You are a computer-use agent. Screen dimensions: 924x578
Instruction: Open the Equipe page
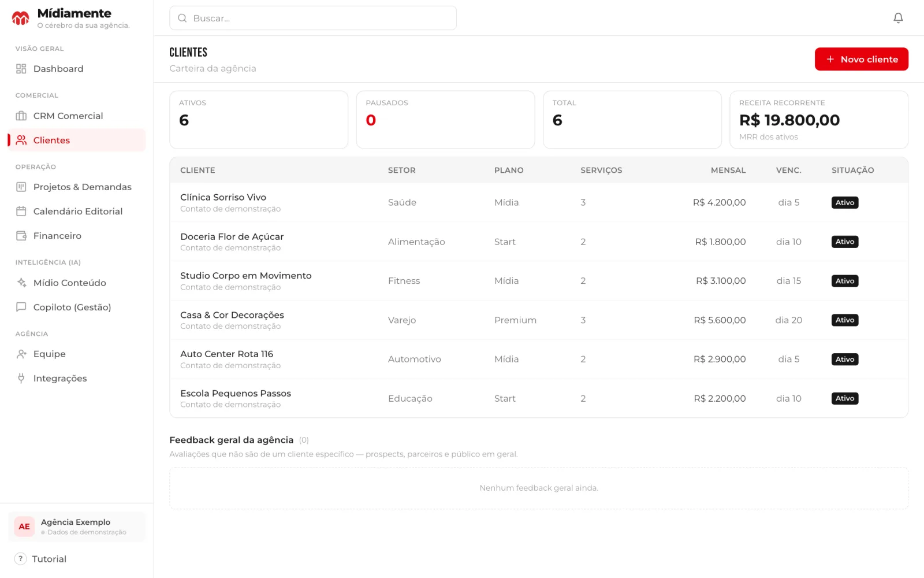(77, 354)
